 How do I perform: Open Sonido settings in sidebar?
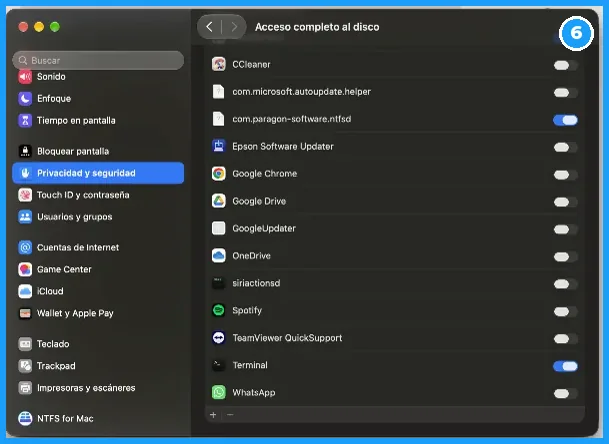pos(98,77)
